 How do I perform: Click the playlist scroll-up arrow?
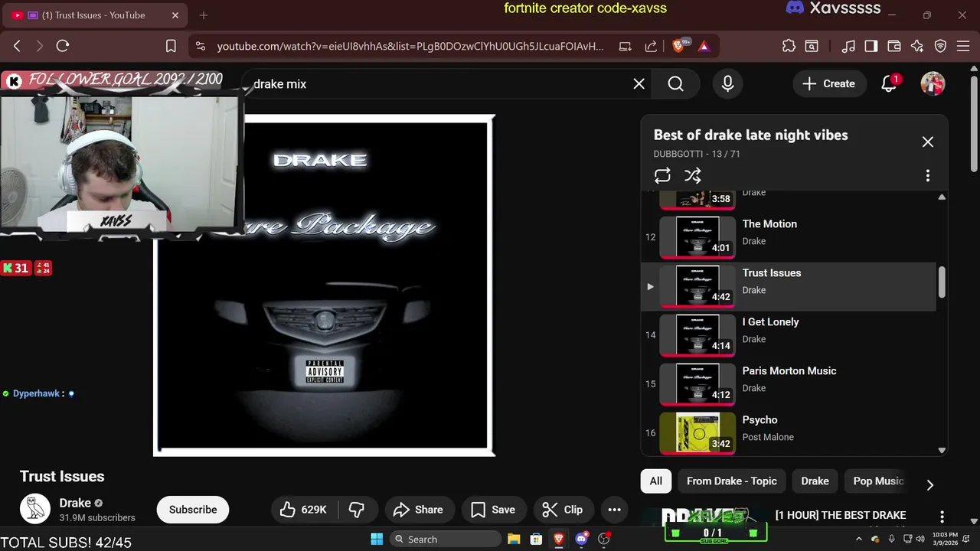(942, 197)
